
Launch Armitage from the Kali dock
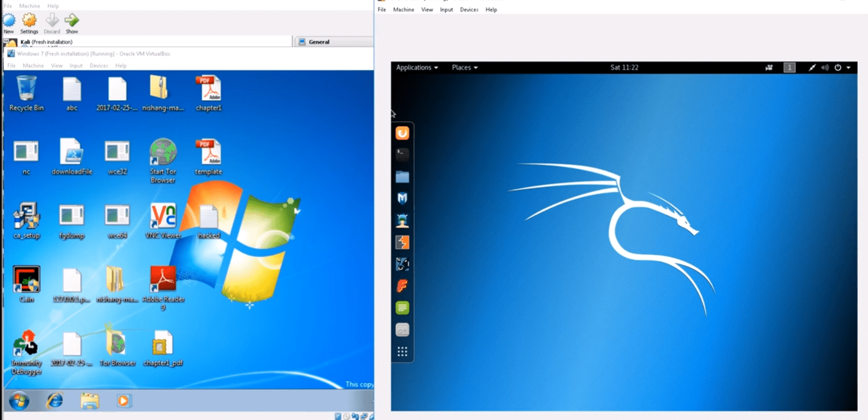pyautogui.click(x=402, y=220)
